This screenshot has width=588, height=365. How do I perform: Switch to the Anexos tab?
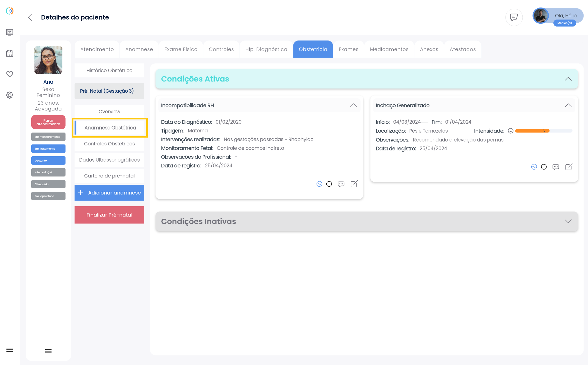[x=429, y=49]
